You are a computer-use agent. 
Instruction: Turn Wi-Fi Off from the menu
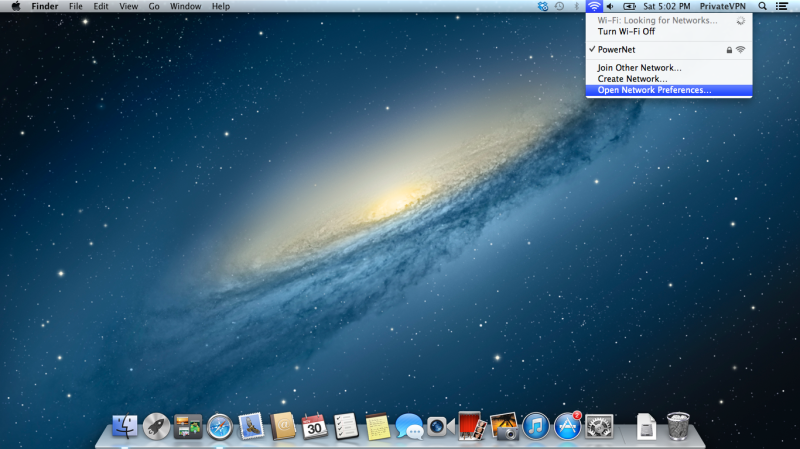tap(626, 31)
